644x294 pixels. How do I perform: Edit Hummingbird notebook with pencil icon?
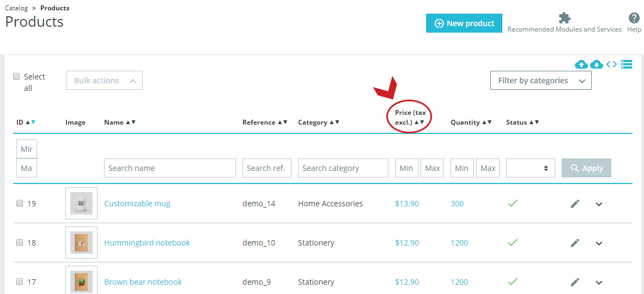point(575,243)
